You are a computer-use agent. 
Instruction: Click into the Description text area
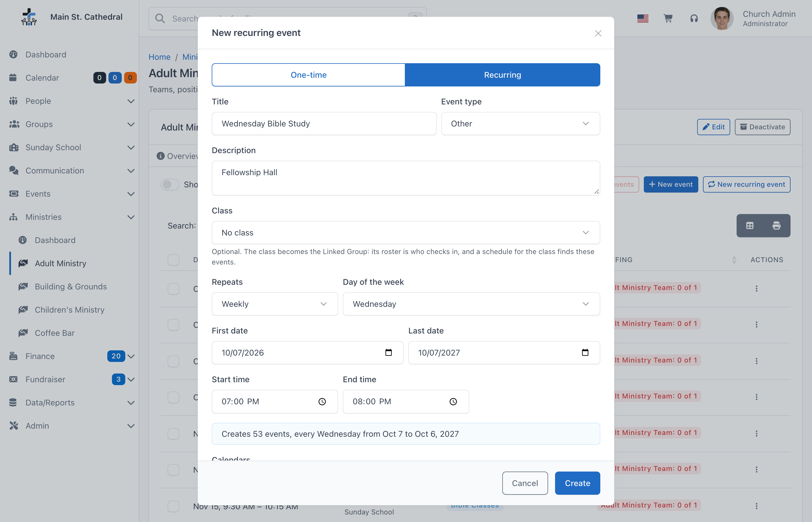[406, 178]
